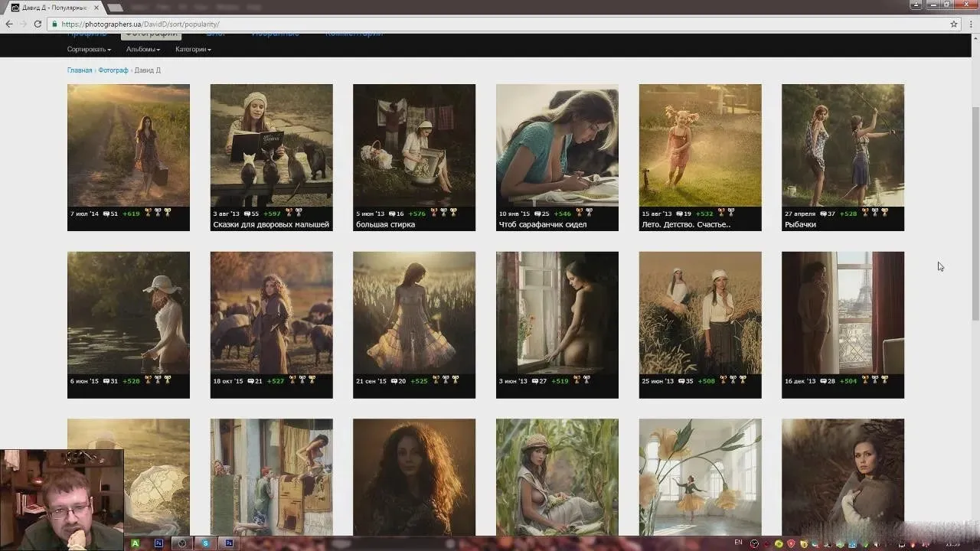Screen dimensions: 980x551
Task: Click the browser reload button
Action: point(38,24)
